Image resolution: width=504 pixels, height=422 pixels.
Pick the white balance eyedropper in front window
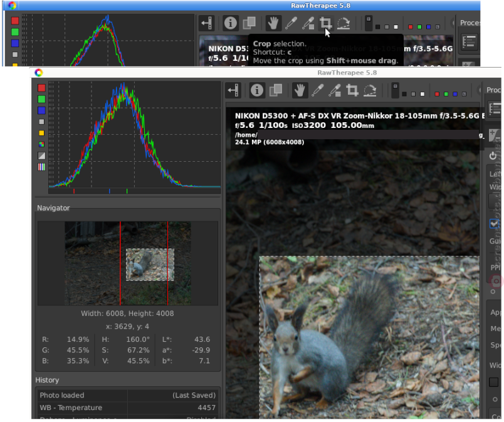[x=317, y=90]
